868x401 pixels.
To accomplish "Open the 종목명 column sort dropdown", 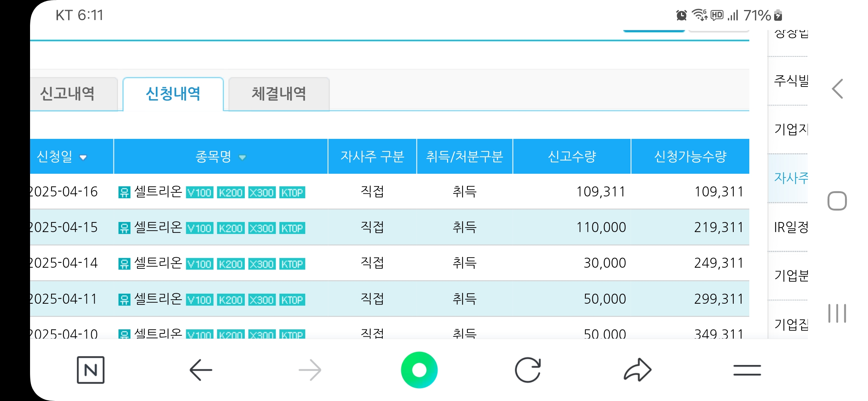I will [243, 157].
